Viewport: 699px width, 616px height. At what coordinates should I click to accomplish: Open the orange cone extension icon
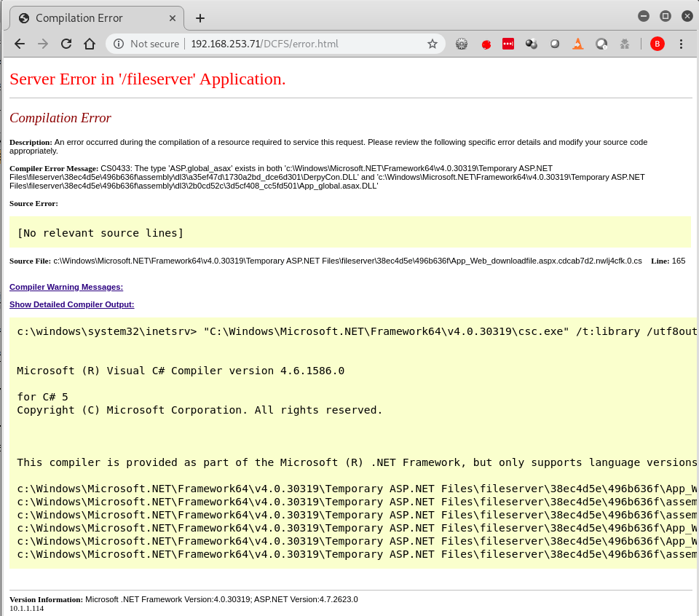(577, 44)
